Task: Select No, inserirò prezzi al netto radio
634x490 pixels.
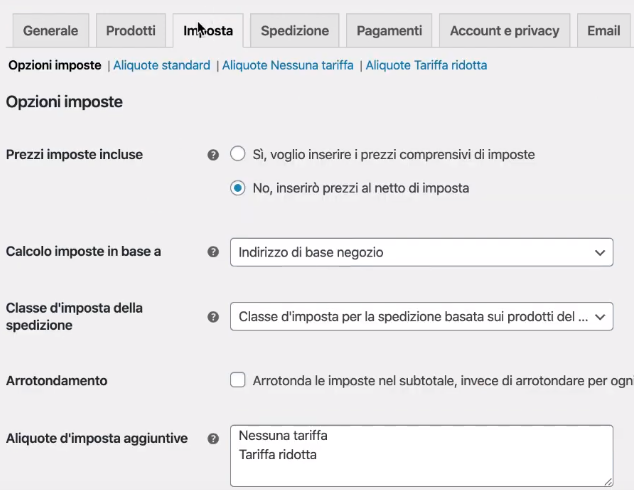Action: (237, 188)
